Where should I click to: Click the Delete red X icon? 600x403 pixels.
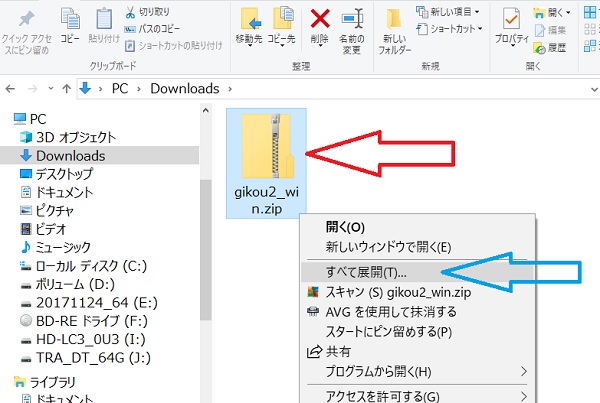tap(321, 19)
